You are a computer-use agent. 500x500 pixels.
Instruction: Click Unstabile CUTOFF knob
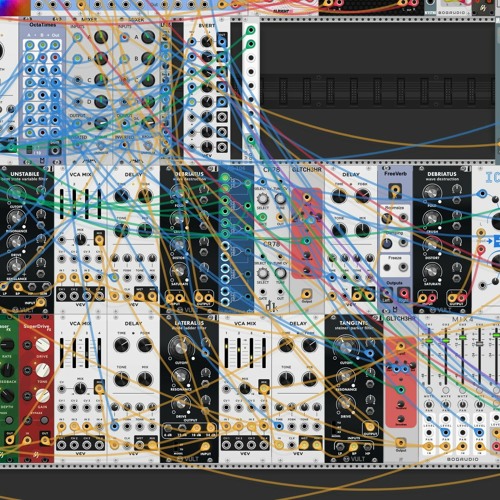pyautogui.click(x=15, y=194)
